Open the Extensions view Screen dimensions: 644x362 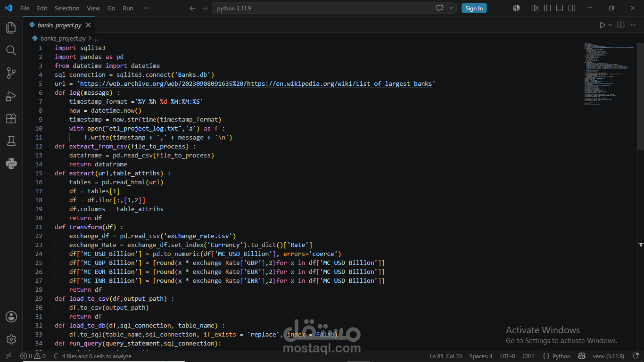pos(11,118)
